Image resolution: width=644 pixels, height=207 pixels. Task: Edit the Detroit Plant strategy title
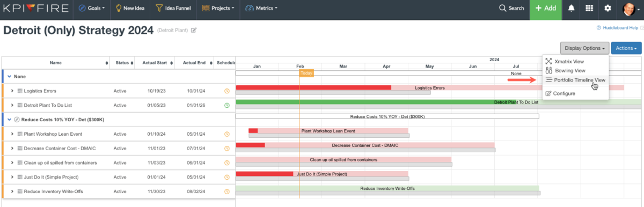(x=194, y=31)
